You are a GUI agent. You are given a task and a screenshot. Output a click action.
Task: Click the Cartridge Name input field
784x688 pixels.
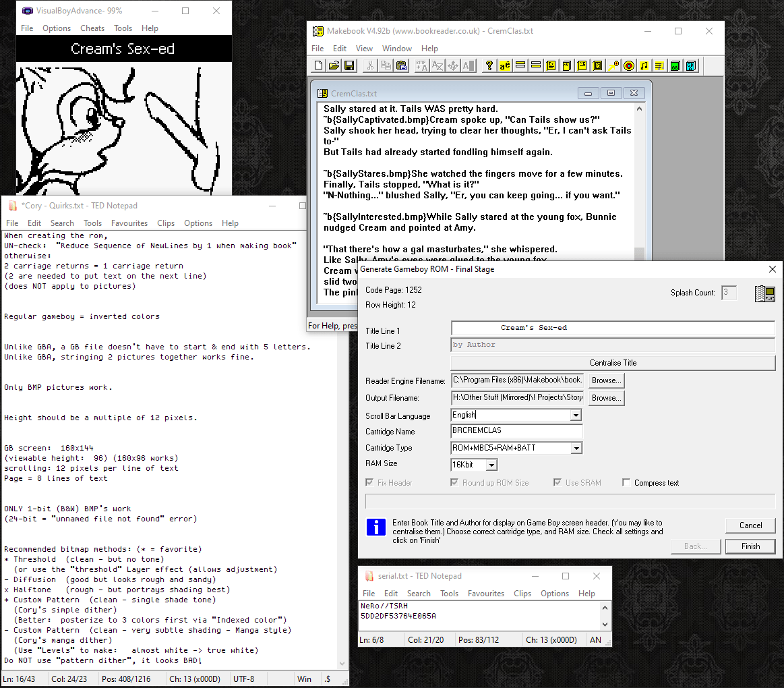[516, 432]
